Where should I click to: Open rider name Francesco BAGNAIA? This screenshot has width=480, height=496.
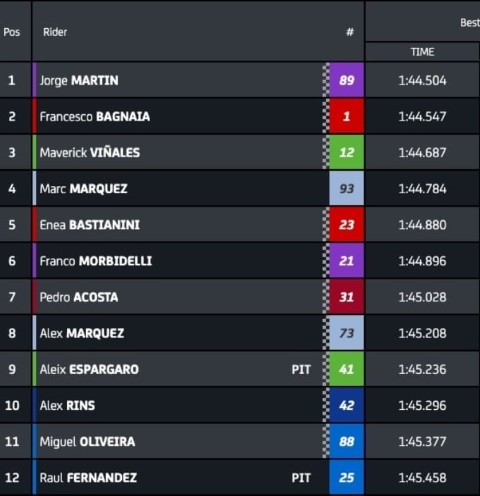95,116
